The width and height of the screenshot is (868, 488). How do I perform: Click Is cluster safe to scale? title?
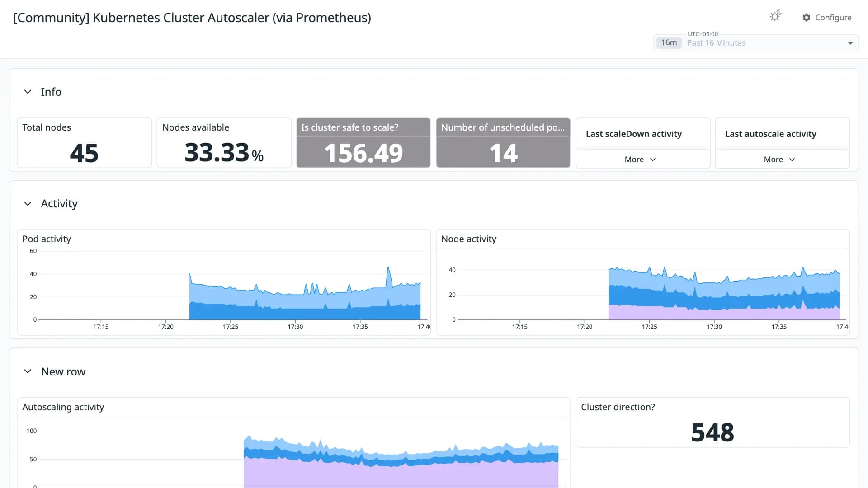[x=350, y=127]
